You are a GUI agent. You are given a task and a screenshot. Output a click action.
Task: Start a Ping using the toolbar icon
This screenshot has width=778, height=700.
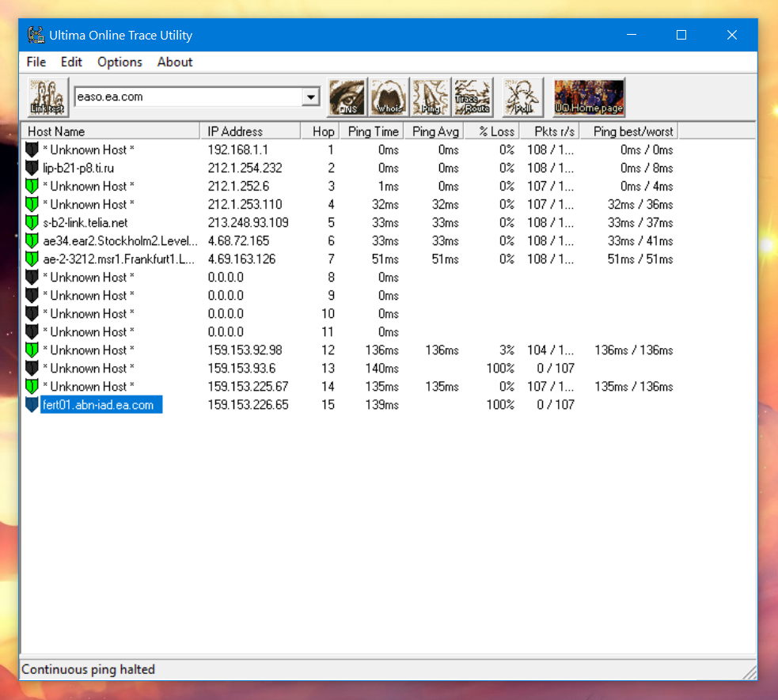click(431, 97)
